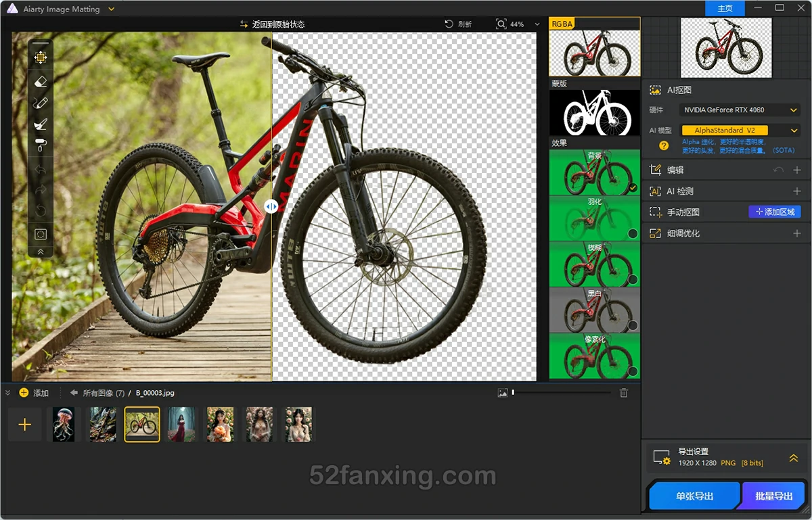Click the trash delete icon
Viewport: 812px width, 520px height.
tap(624, 393)
